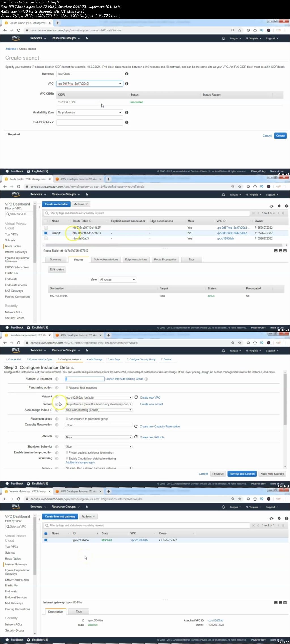Uncheck the iwayqrt1 route table row checkbox
Viewport: 290px width, 644px height.
[46, 233]
